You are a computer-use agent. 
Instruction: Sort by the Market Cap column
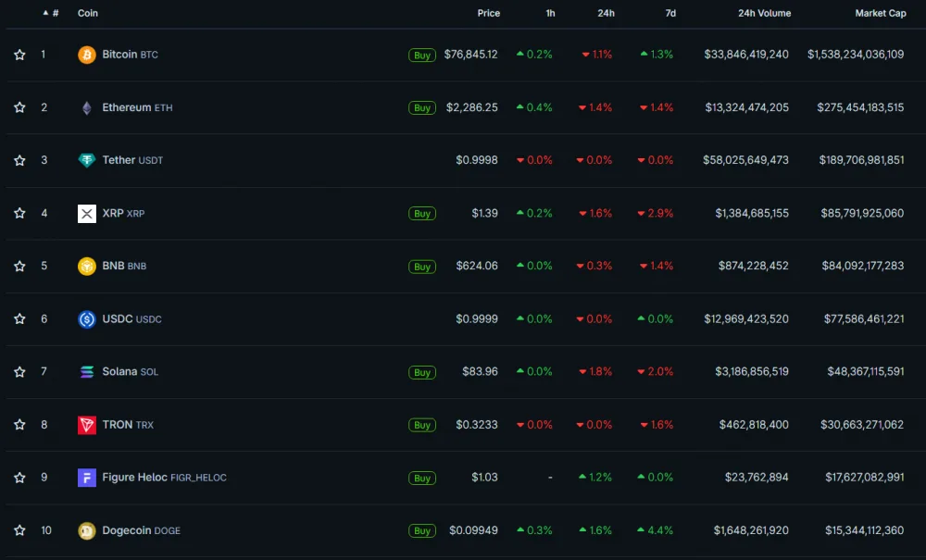click(881, 13)
